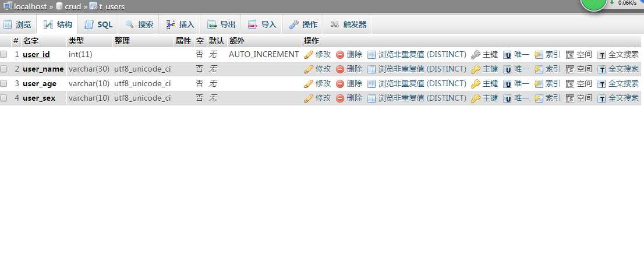This screenshot has width=644, height=272.
Task: Switch to the 结构 (Structure) tab
Action: pos(58,24)
